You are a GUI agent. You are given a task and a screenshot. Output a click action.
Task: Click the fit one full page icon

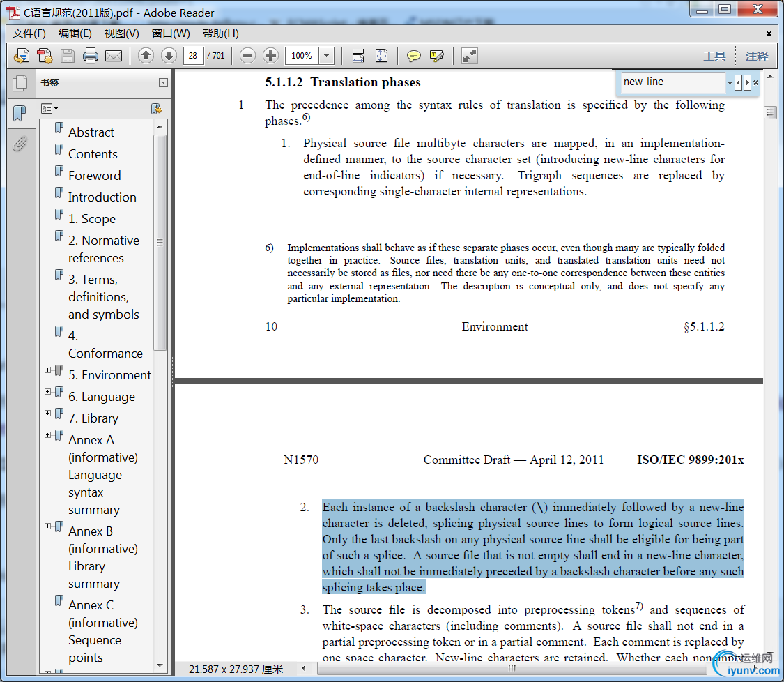381,56
